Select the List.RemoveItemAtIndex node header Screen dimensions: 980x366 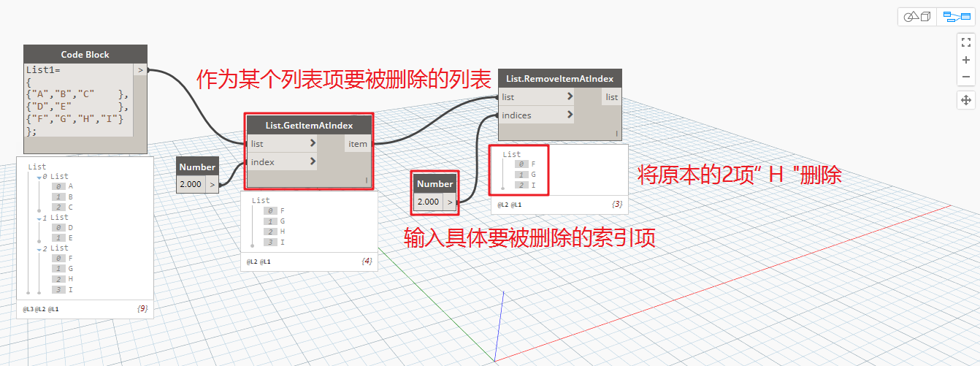(559, 79)
